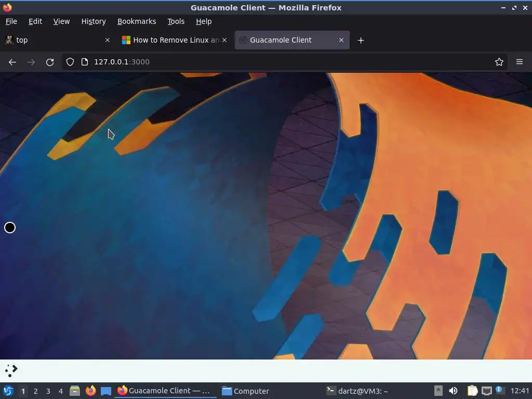532x399 pixels.
Task: Open the removable media eject tray icon
Action: 438,391
